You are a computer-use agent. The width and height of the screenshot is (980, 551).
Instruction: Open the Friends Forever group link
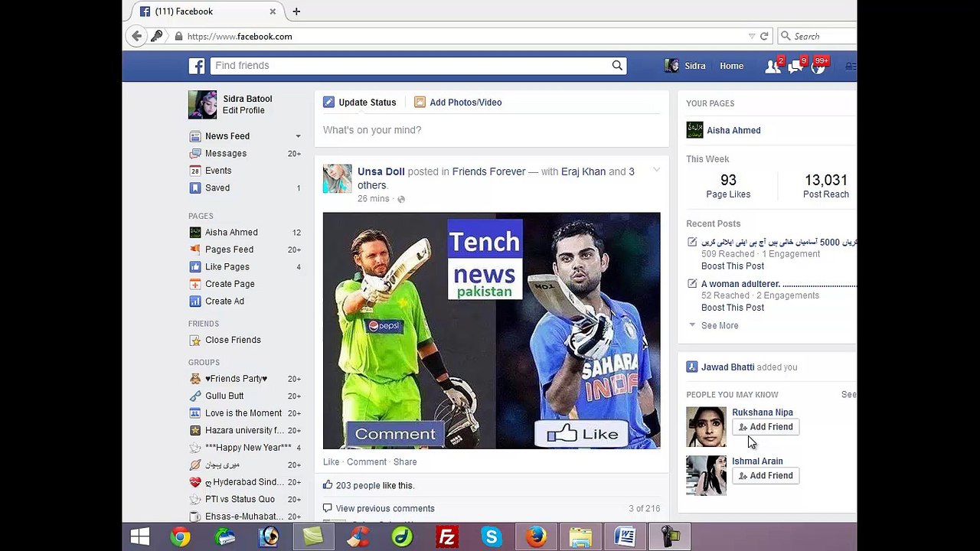tap(488, 171)
